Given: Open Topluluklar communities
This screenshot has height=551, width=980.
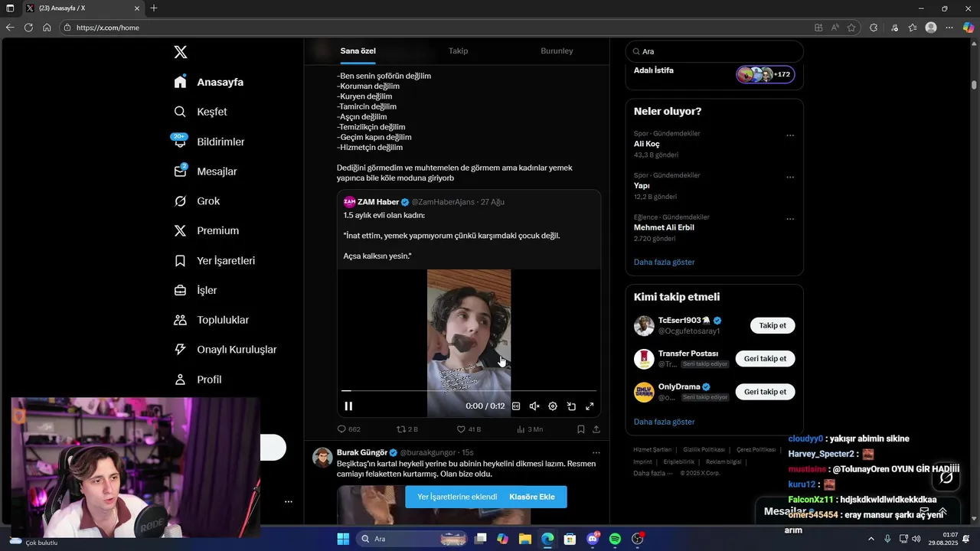Looking at the screenshot, I should pos(211,320).
